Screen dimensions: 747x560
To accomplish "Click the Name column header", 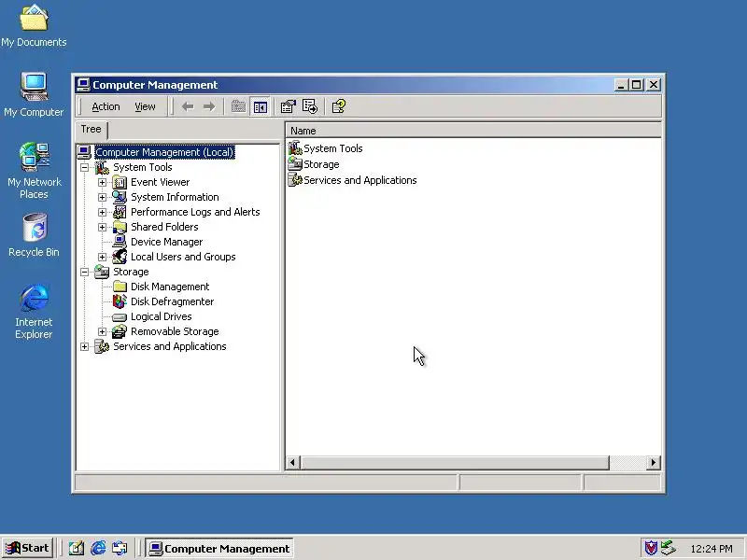I will pyautogui.click(x=473, y=131).
